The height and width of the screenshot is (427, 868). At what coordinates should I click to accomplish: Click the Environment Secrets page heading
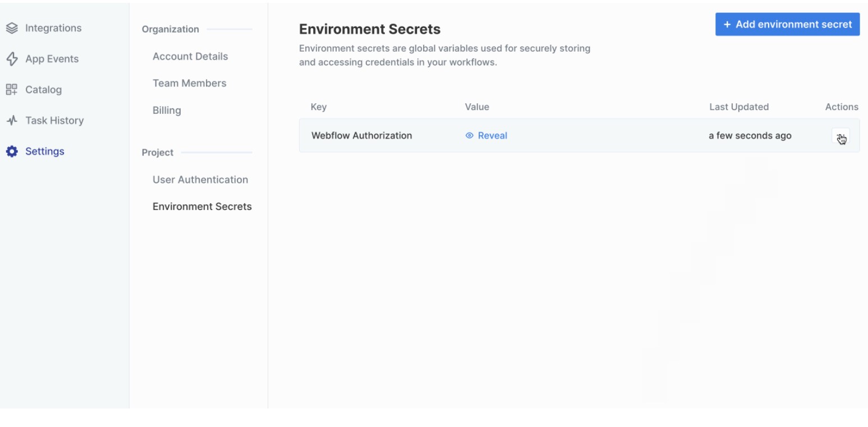point(370,29)
